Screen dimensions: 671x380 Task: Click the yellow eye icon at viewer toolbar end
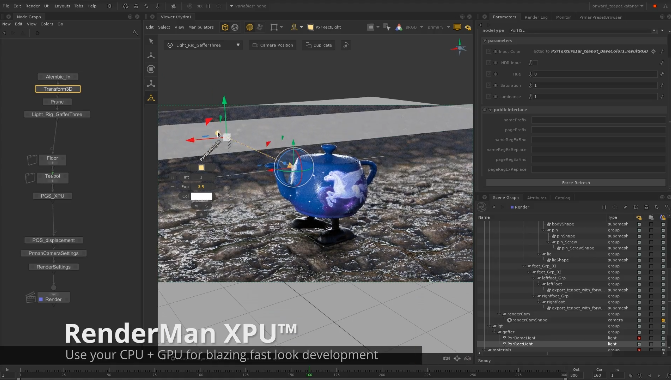(468, 27)
